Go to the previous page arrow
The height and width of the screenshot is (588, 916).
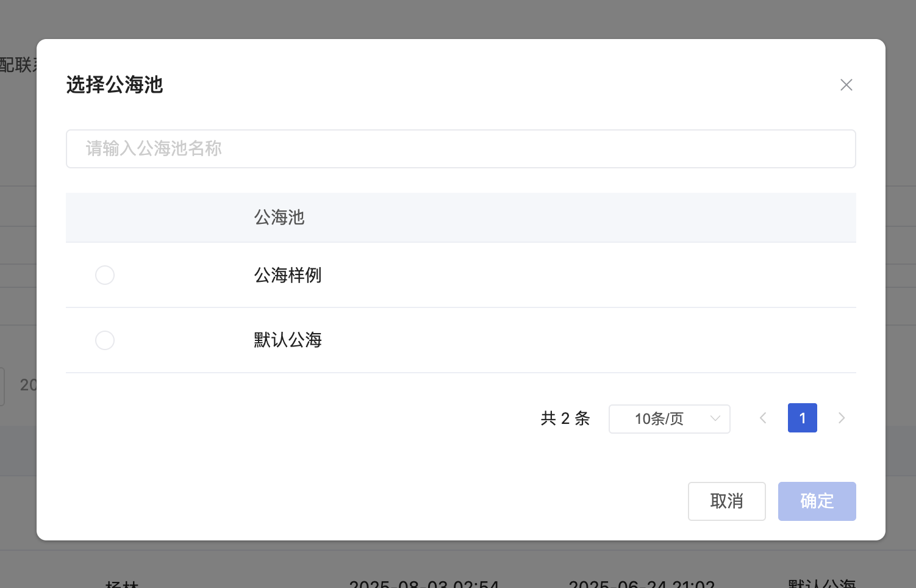tap(763, 418)
